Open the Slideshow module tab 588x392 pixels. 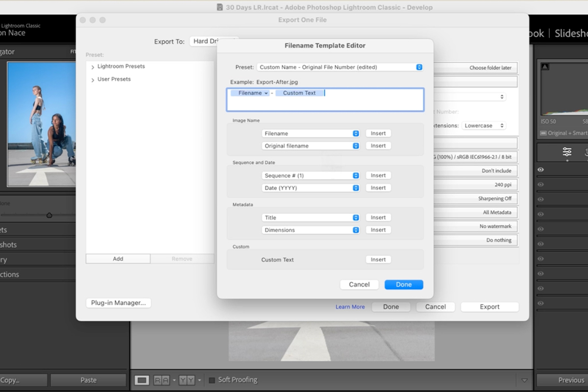(x=571, y=33)
